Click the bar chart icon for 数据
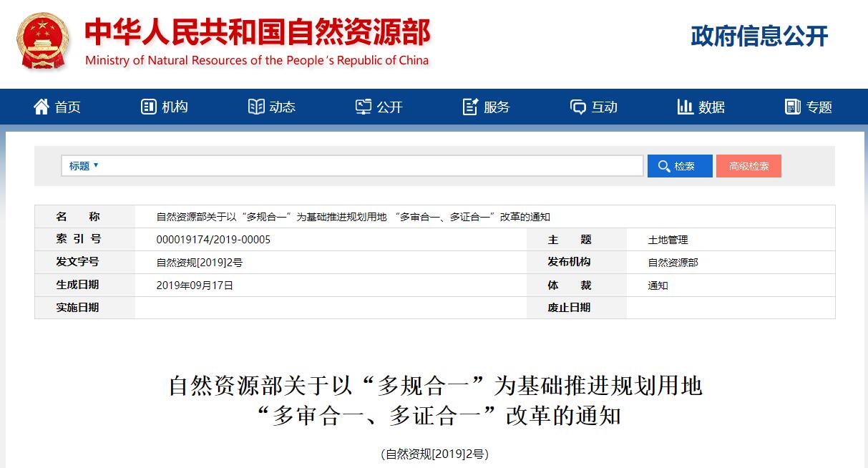This screenshot has width=868, height=468. [685, 107]
